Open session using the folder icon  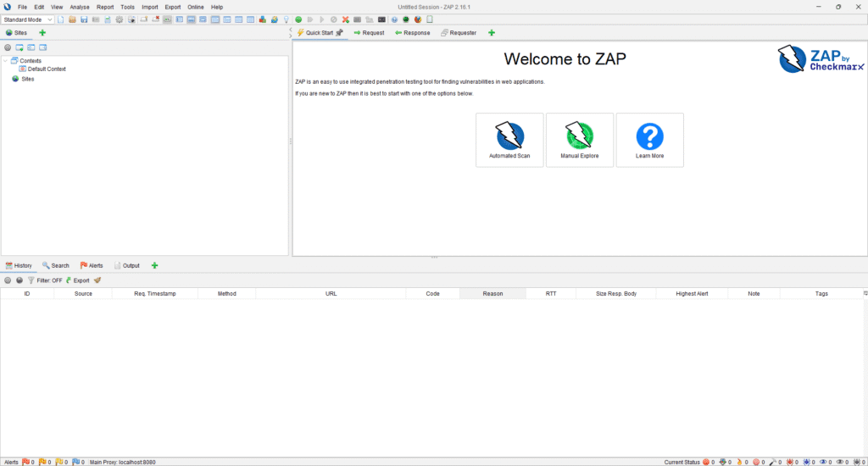tap(72, 19)
